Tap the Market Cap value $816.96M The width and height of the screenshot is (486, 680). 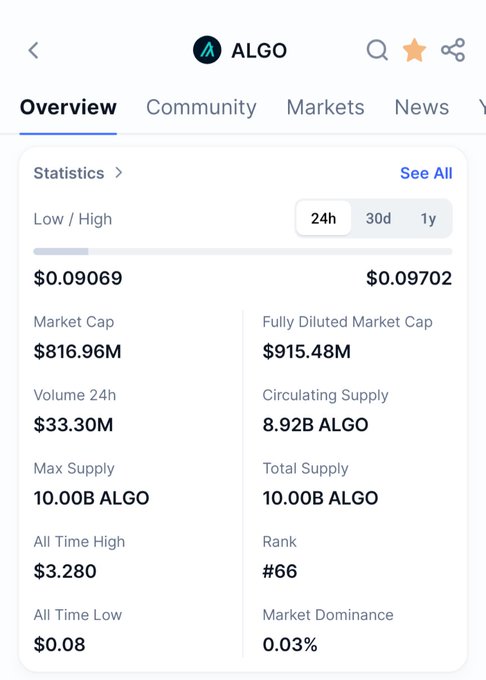click(78, 351)
